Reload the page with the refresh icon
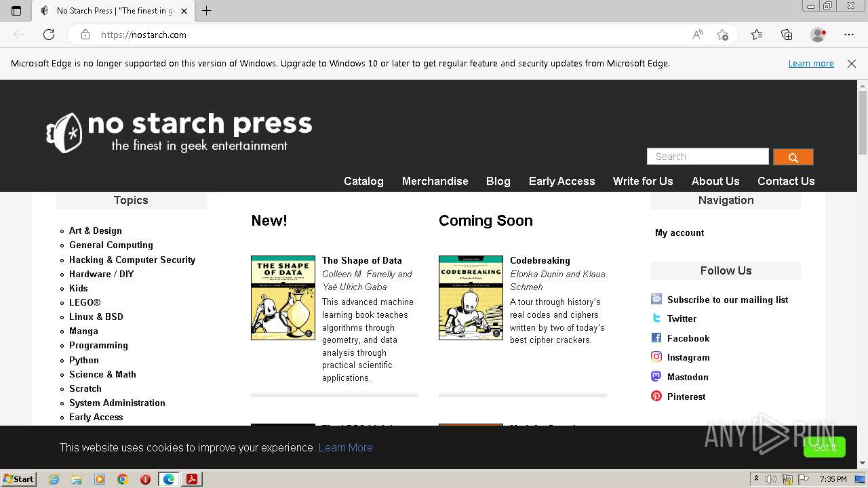868x488 pixels. coord(49,35)
